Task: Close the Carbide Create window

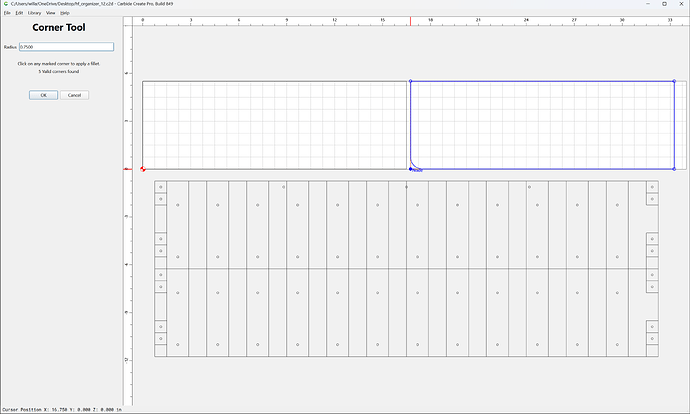Action: [681, 4]
